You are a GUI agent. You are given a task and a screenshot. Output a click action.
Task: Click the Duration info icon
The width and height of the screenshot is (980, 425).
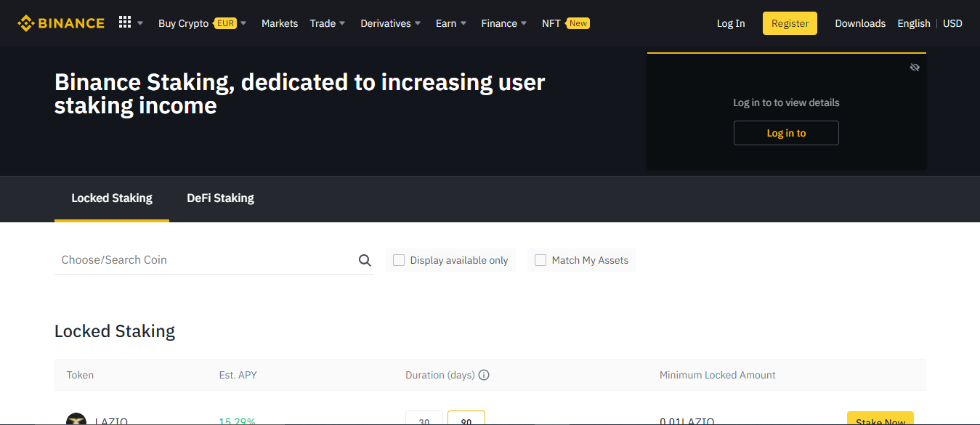(x=484, y=375)
